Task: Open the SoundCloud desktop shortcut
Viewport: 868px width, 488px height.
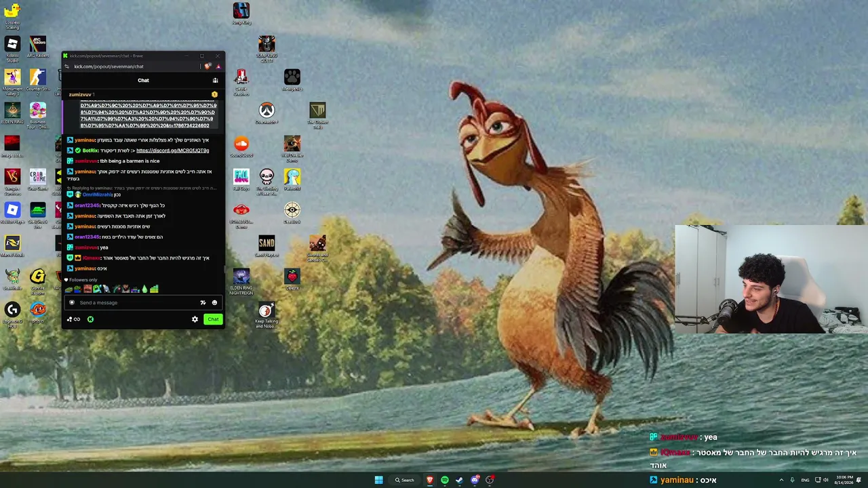Action: [241, 146]
